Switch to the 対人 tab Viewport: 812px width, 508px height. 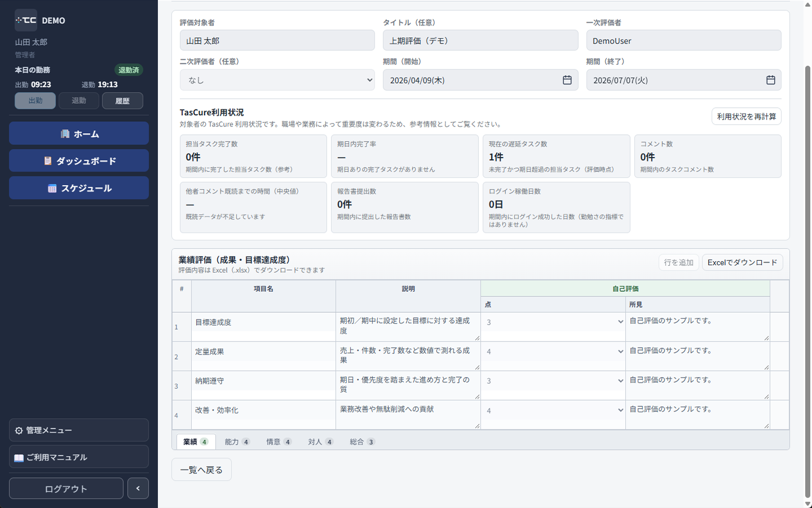[x=321, y=442]
